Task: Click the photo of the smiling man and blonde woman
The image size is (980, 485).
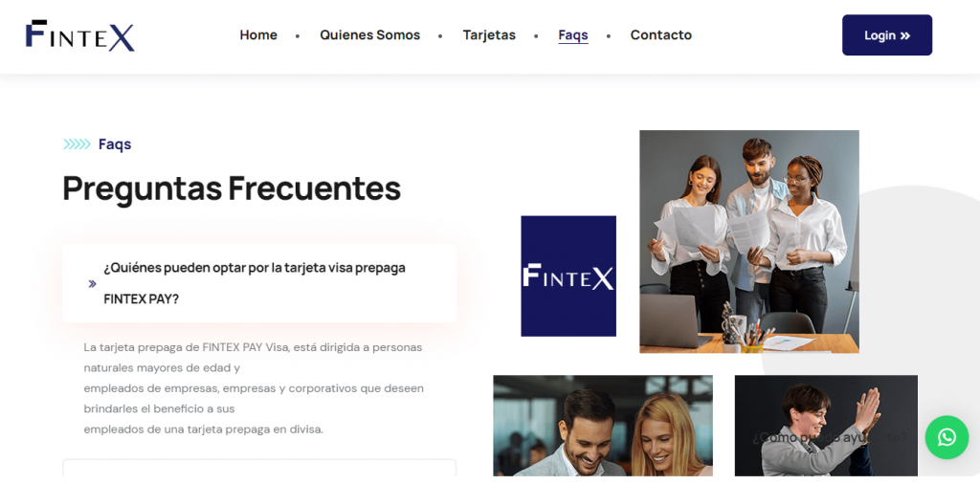Action: [x=603, y=426]
